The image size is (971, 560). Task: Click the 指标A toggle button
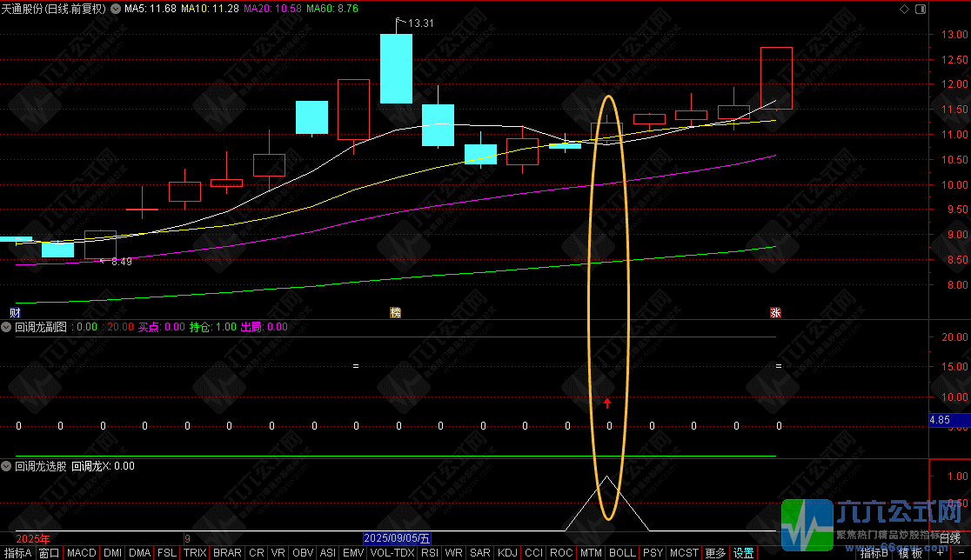point(17,553)
